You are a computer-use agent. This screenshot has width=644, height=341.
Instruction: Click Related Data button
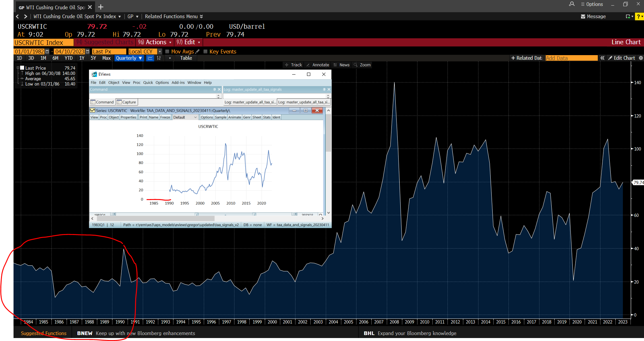[x=527, y=58]
